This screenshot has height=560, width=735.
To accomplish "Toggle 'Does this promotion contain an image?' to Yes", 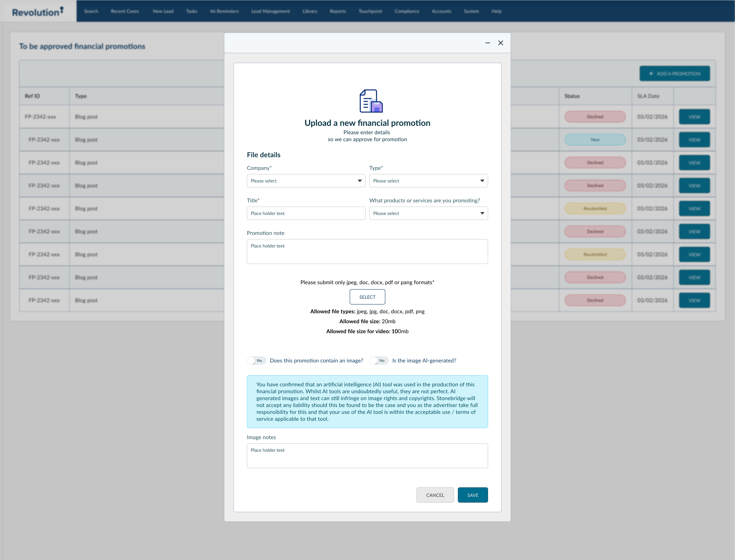I will [256, 360].
